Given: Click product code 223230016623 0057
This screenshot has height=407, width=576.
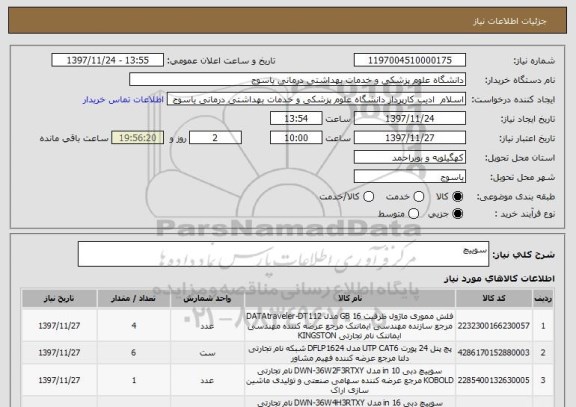Looking at the screenshot, I should [x=494, y=326].
